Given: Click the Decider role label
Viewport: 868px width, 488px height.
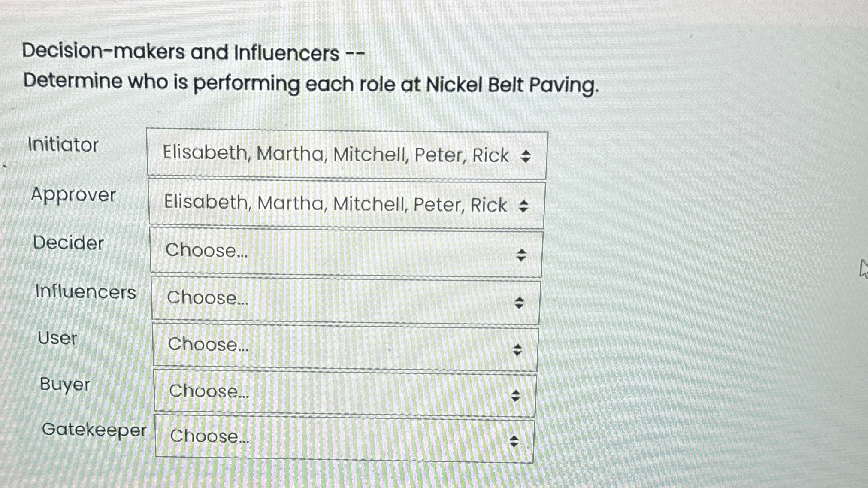Looking at the screenshot, I should point(69,243).
